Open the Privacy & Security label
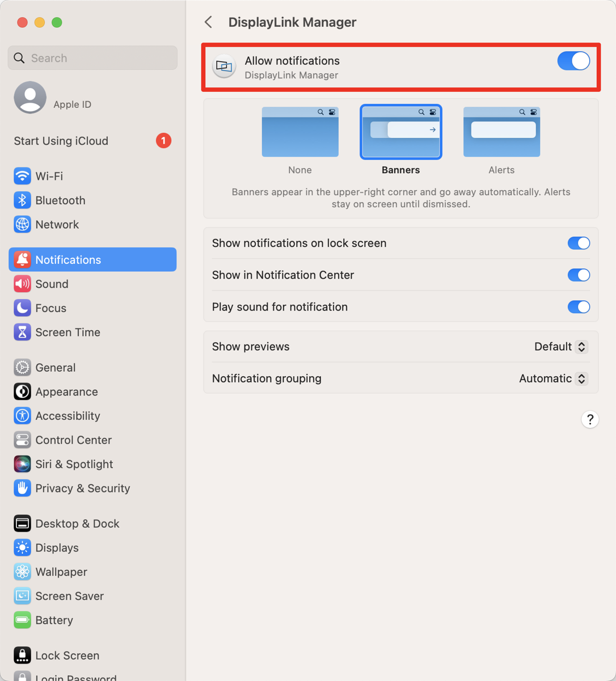Viewport: 616px width, 681px height. point(83,489)
